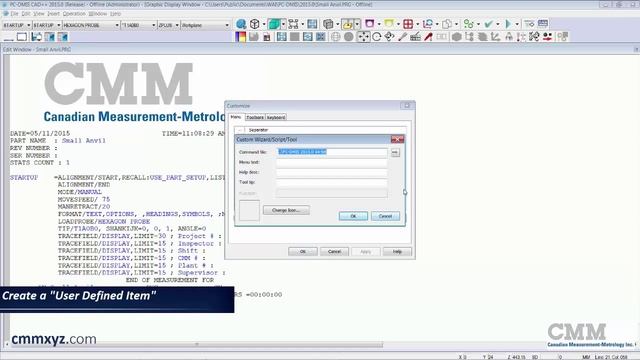This screenshot has width=640, height=360.
Task: Click the blue table icon at toolbar end
Action: point(543,24)
